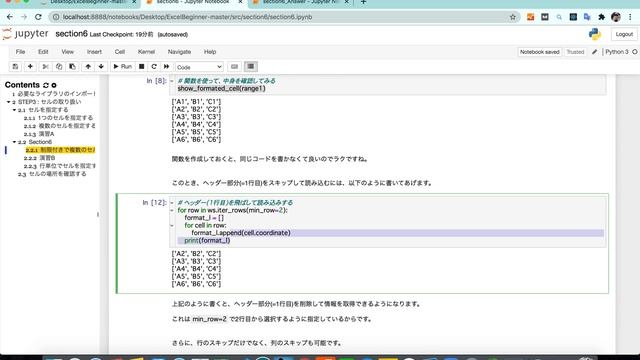Paste cells below with the clipboard icon
640x360 pixels.
[72, 67]
